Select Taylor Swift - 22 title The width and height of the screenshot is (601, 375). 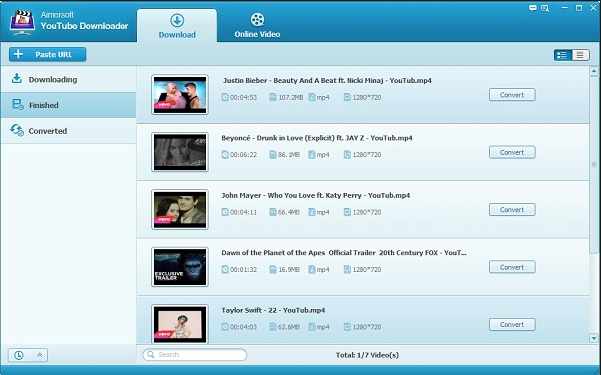click(273, 310)
